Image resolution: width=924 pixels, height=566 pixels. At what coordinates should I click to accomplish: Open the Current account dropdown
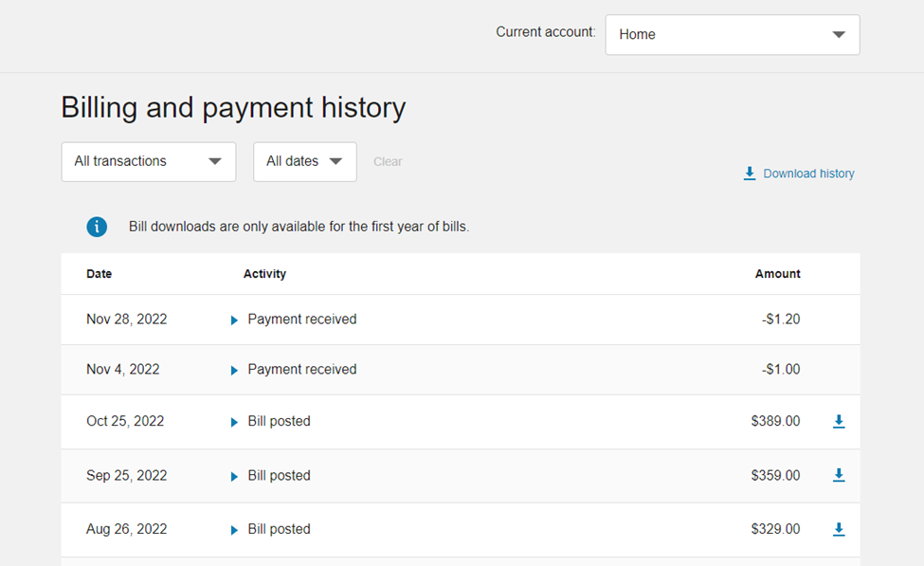tap(732, 35)
